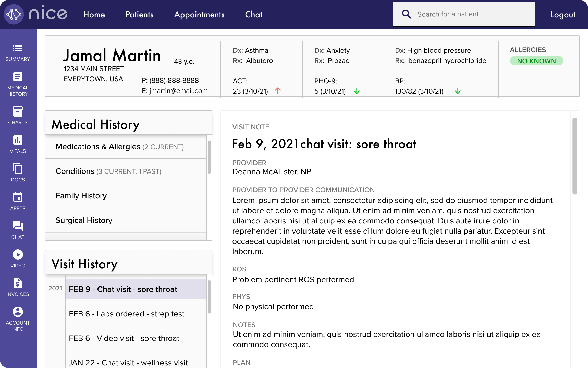Open Account Info person icon

pos(18,312)
